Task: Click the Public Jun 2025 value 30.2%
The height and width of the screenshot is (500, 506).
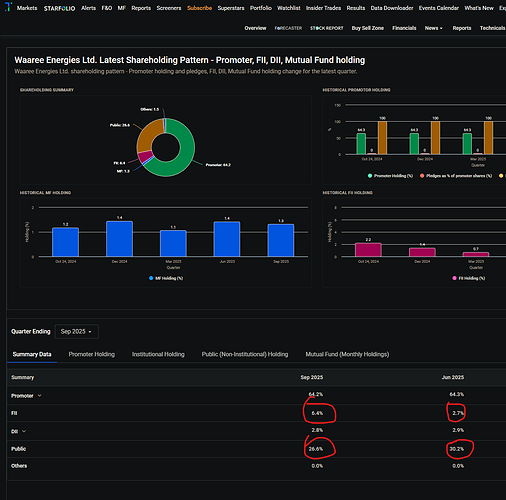Action: pos(457,449)
